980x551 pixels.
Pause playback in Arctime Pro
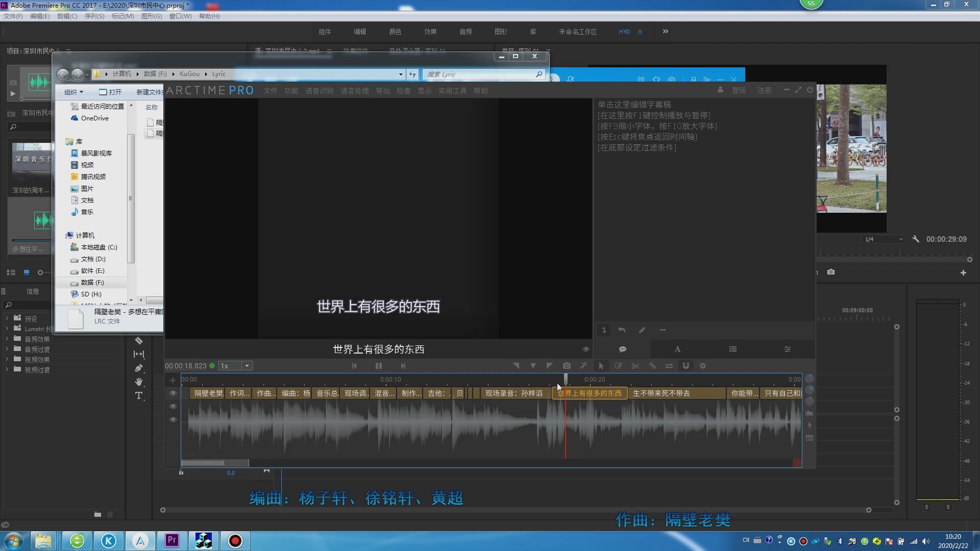[378, 366]
